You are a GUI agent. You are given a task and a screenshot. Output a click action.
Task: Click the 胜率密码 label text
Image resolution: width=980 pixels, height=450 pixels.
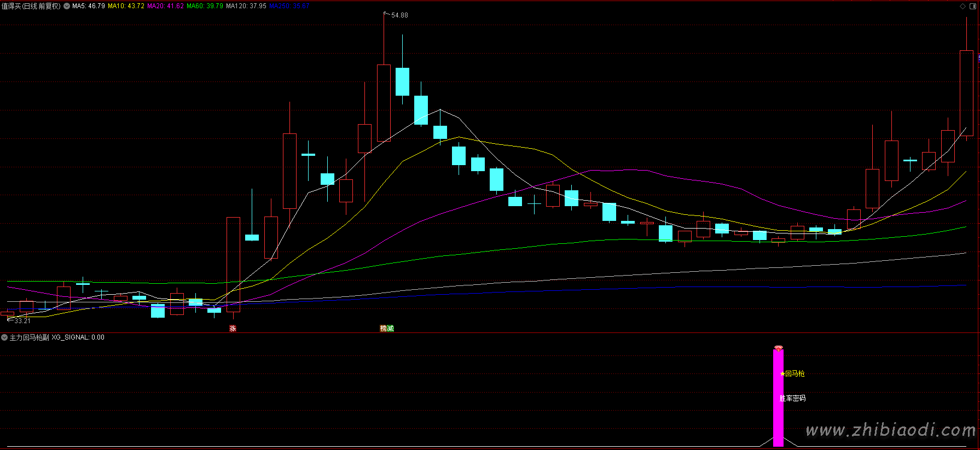click(792, 399)
